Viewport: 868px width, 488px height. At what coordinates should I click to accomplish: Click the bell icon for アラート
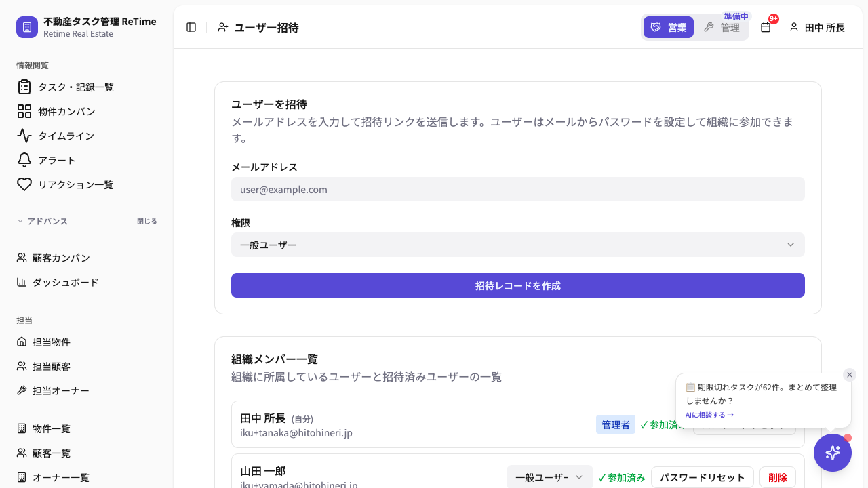pos(24,160)
